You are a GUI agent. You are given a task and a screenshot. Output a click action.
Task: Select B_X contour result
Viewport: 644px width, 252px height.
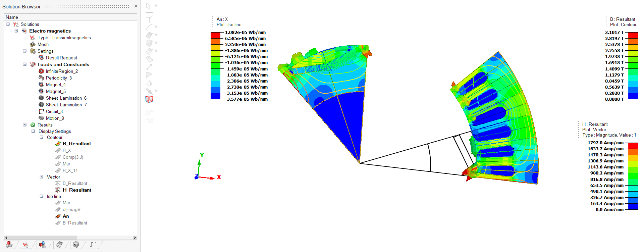[67, 150]
